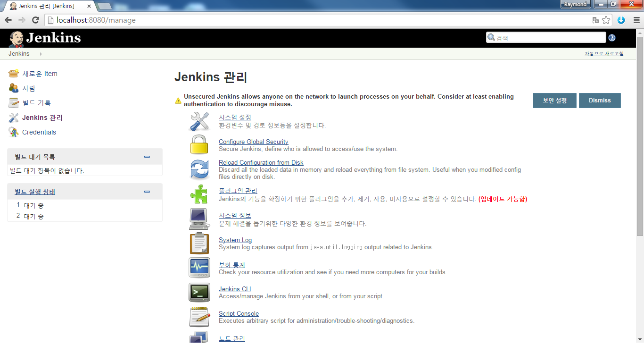Collapse the 빌드 실행 상태 panel
This screenshot has width=644, height=345.
pos(147,192)
